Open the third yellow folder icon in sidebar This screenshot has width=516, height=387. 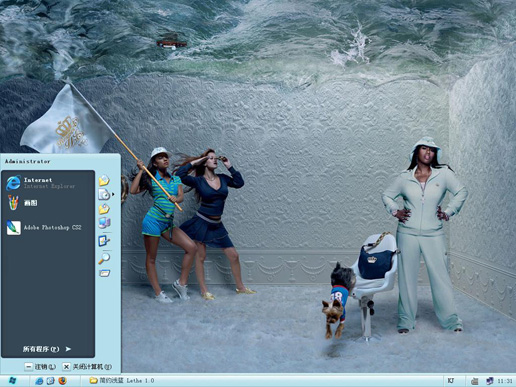104,209
